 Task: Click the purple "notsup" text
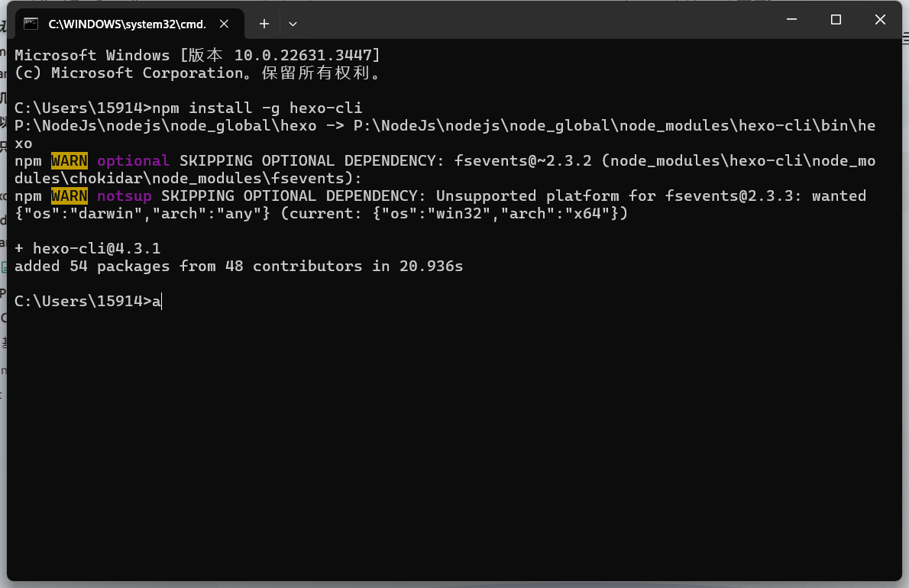[125, 196]
